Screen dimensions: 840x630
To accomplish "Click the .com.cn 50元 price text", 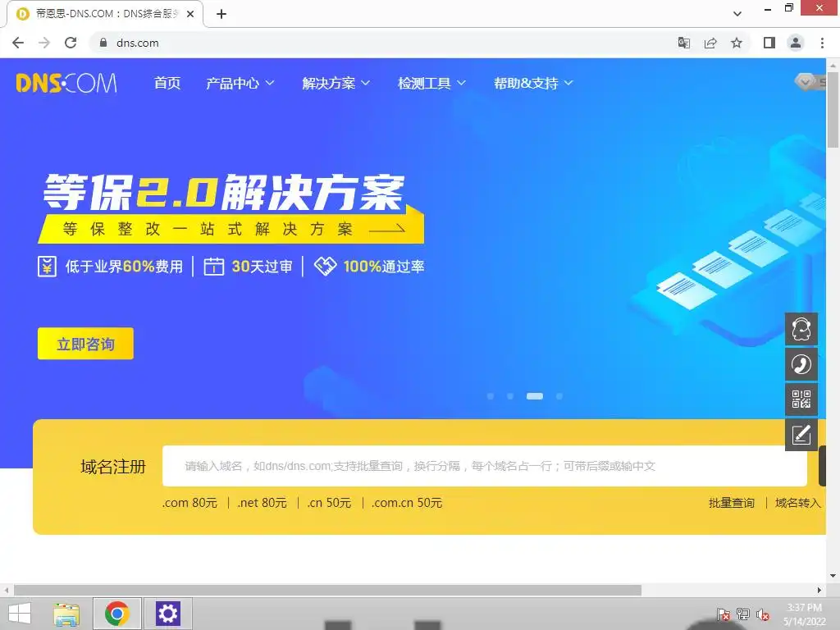I will pos(407,503).
